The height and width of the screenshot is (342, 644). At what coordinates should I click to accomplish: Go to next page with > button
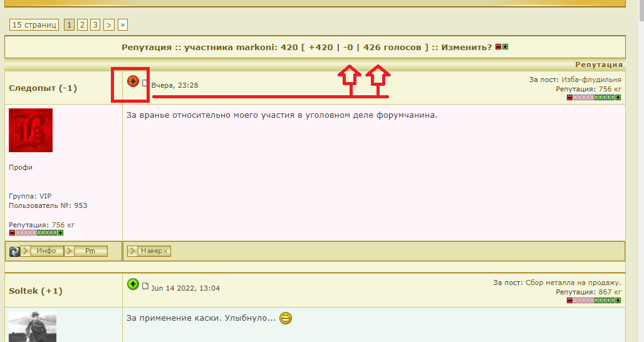[109, 24]
